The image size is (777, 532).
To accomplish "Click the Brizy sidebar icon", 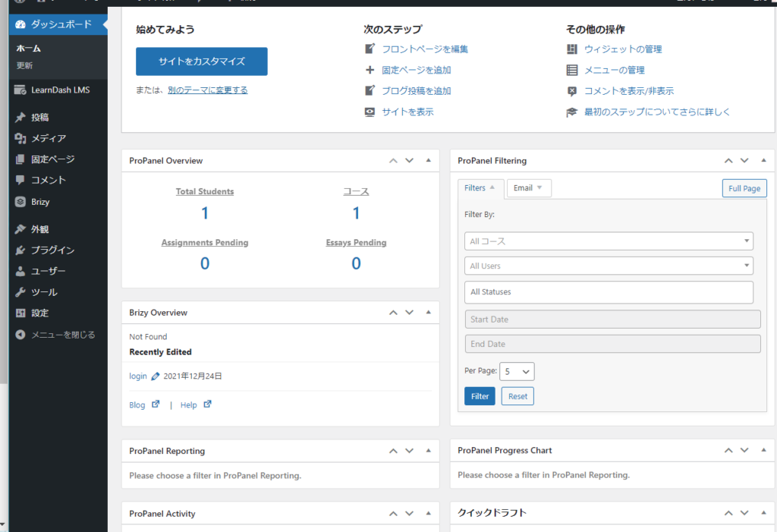I will tap(20, 202).
